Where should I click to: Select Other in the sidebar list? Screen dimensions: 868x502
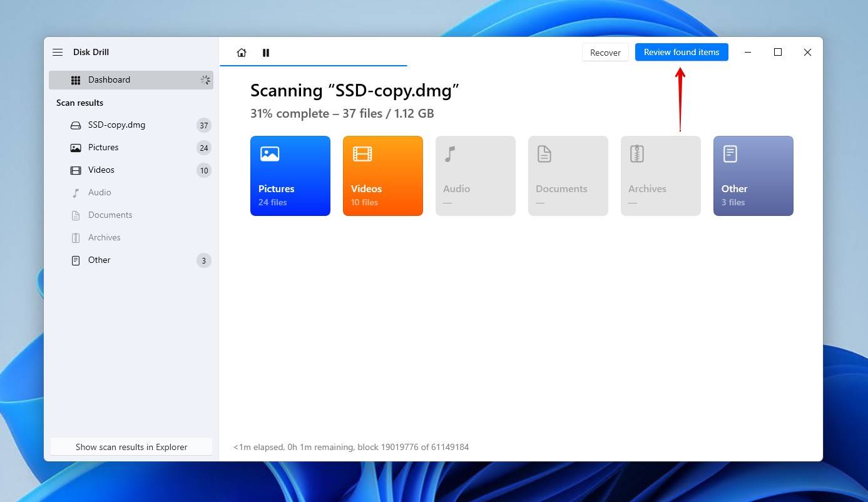(131, 260)
